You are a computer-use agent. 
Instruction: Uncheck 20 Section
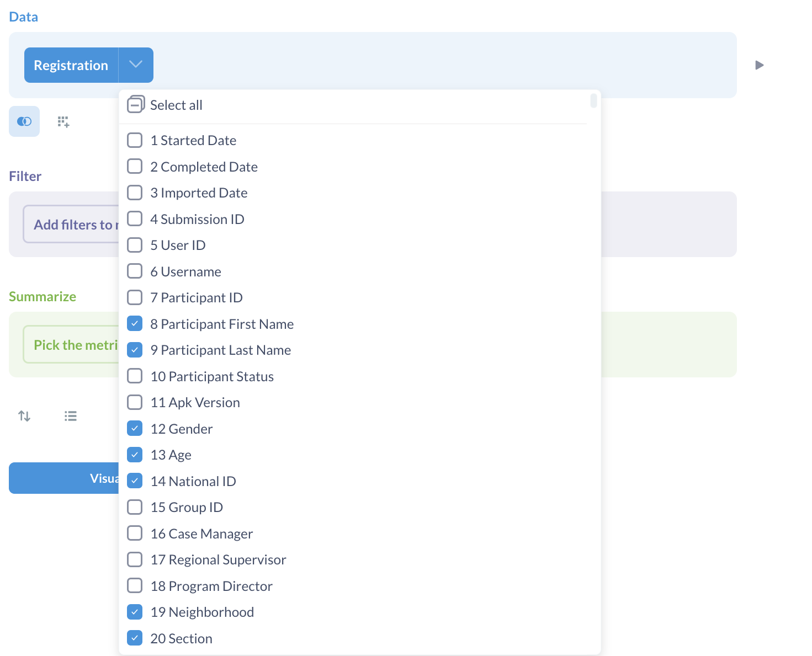(135, 638)
